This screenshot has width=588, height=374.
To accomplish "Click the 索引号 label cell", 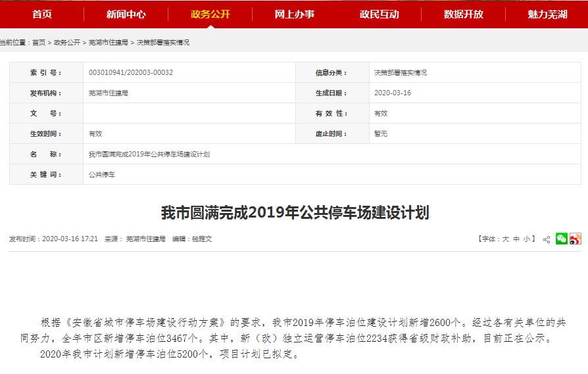I will [x=46, y=72].
